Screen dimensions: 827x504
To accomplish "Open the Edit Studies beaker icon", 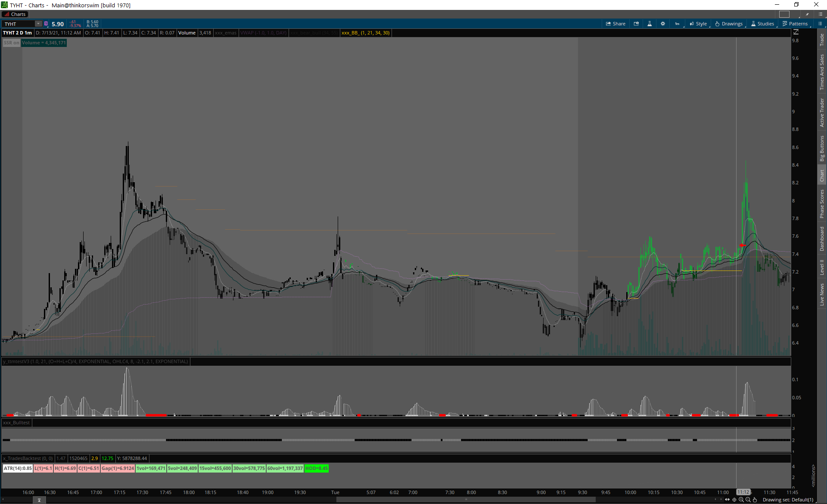I will click(650, 24).
